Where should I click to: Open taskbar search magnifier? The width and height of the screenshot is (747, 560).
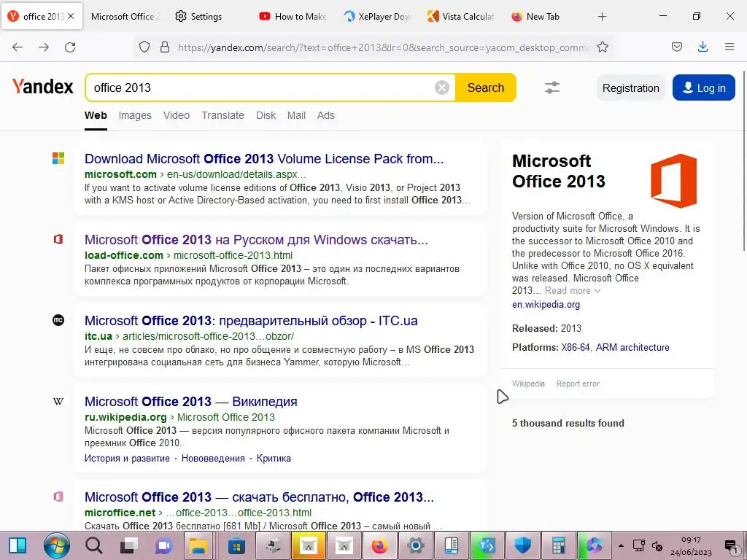(93, 545)
